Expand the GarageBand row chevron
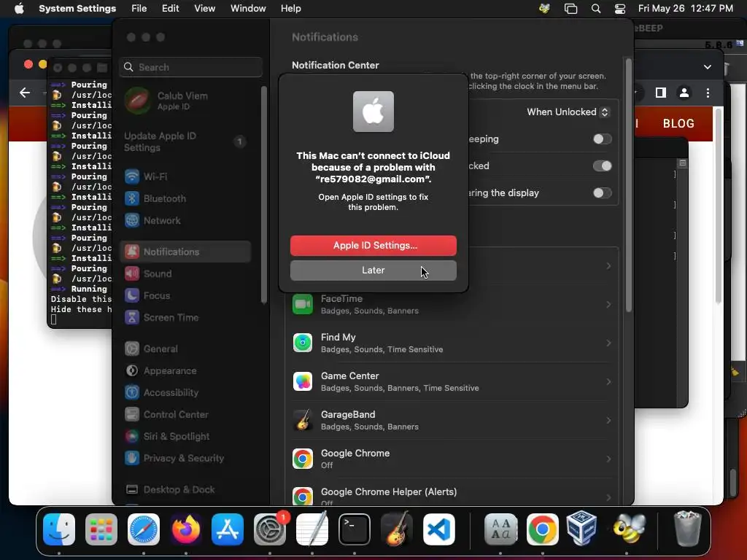747x560 pixels. (x=608, y=420)
